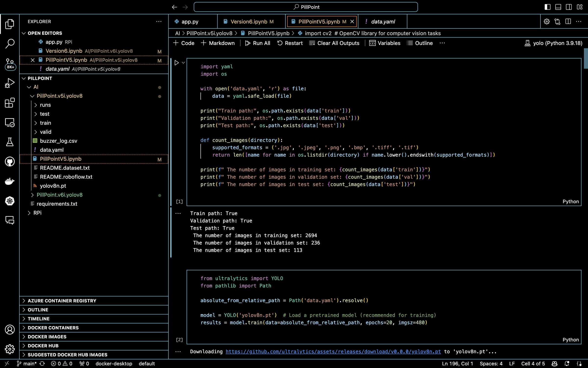Open the yolov8n.pt GitHub download link
The height and width of the screenshot is (368, 588).
pos(333,352)
